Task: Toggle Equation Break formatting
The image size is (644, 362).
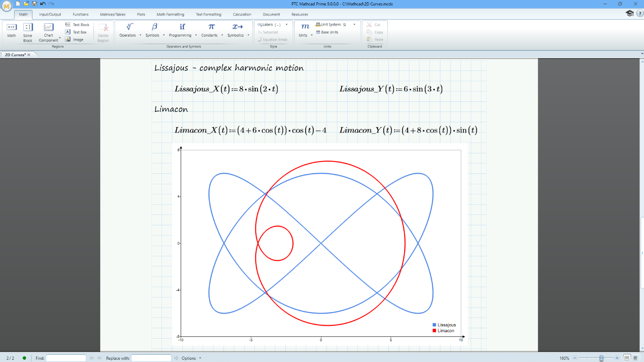Action: point(271,39)
